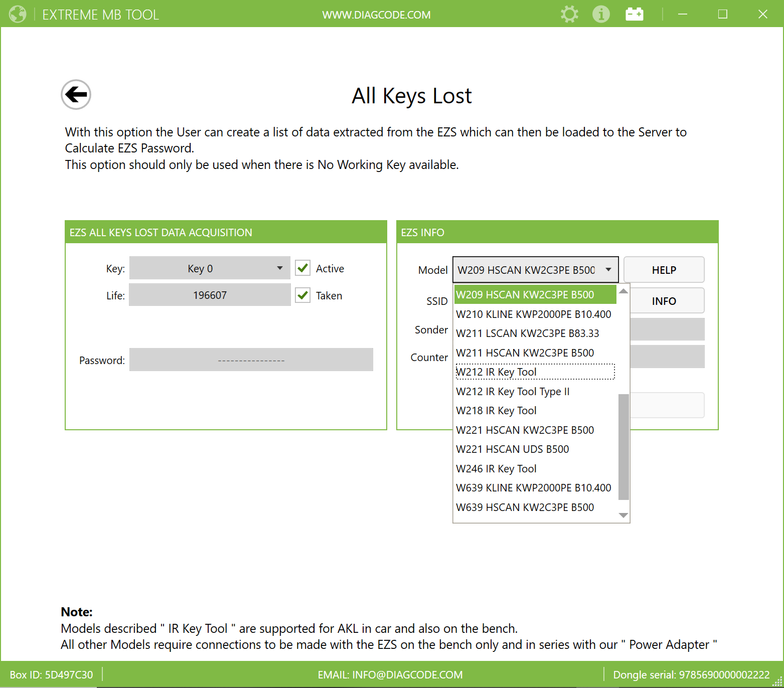Screen dimensions: 784x688
Task: Select W210 KLINE KWP2000PE B10.400
Action: [535, 314]
